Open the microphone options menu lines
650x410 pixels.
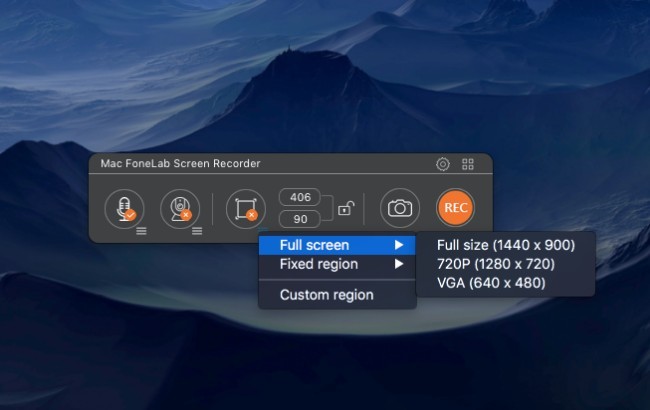(x=141, y=231)
